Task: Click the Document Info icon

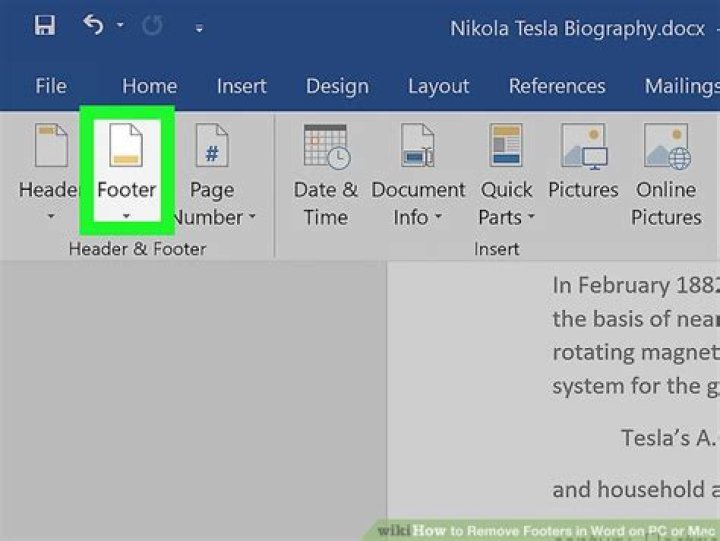Action: (x=417, y=145)
